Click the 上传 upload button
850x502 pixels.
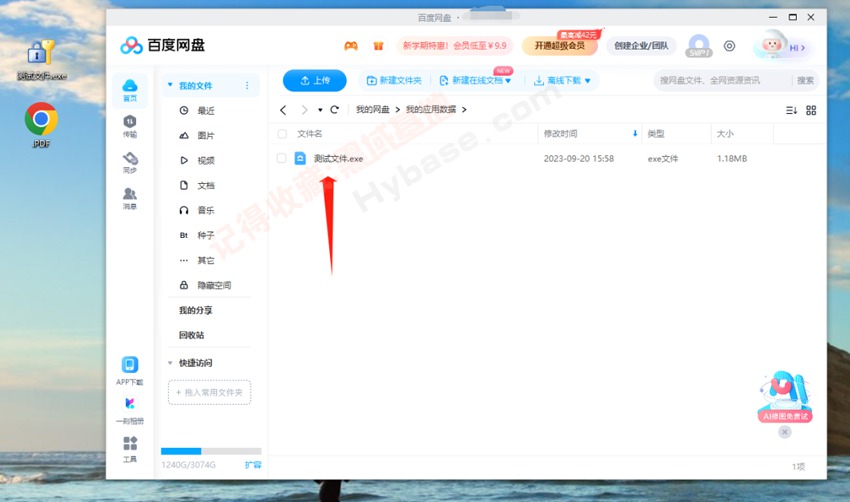[314, 80]
